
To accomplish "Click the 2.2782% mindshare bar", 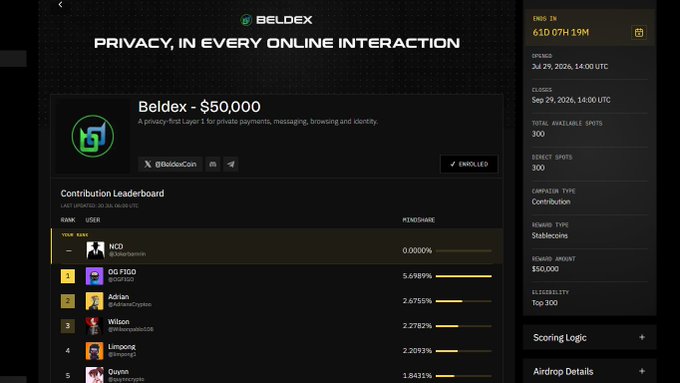I will coord(464,326).
